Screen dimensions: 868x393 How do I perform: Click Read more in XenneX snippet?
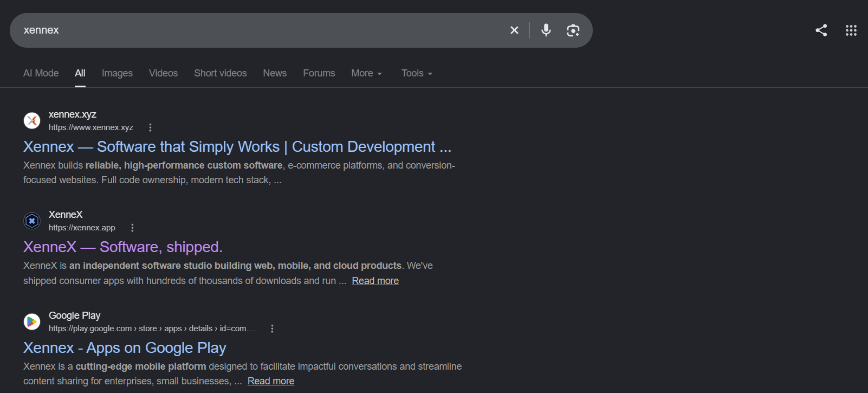[375, 281]
